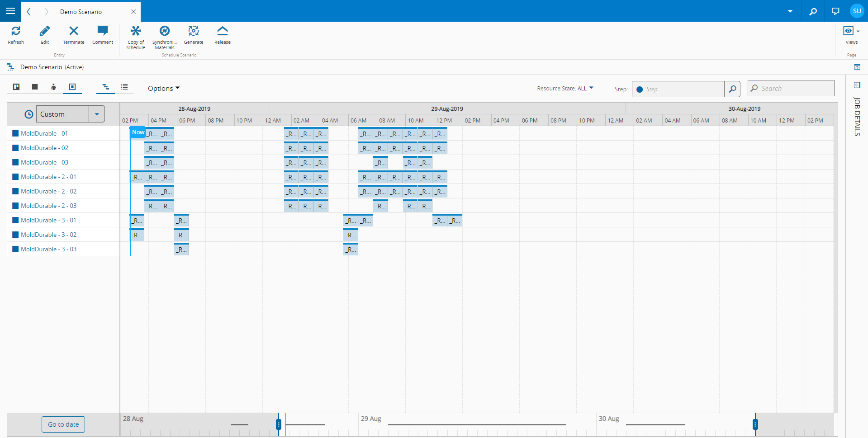
Task: Select the person resource type toggle
Action: [53, 87]
